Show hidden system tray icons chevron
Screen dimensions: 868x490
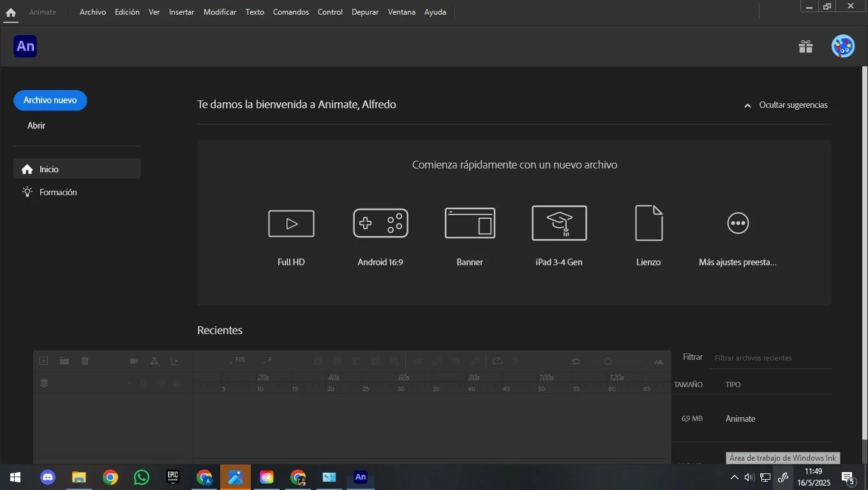point(734,477)
